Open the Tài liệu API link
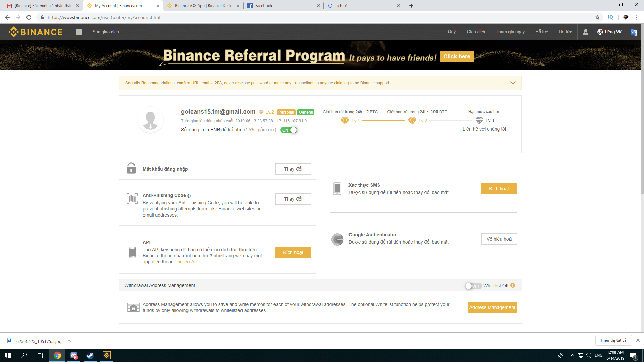Screen dimensions: 644x362 pos(186,262)
